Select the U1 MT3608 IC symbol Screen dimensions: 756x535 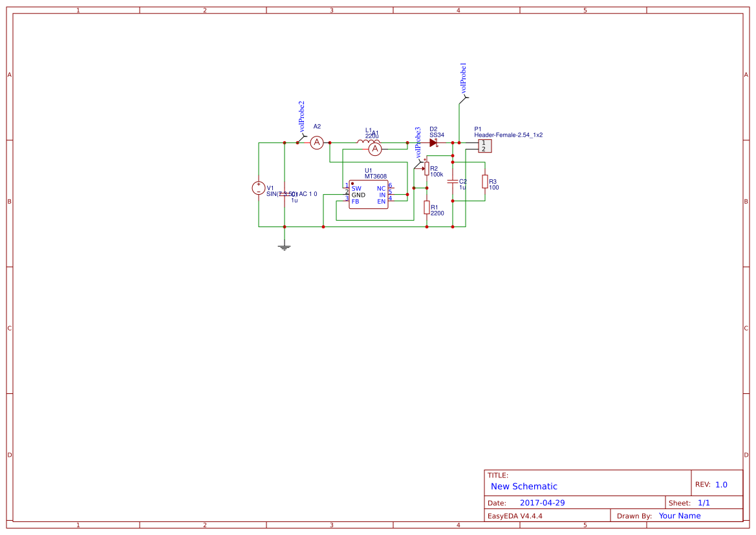[x=369, y=195]
